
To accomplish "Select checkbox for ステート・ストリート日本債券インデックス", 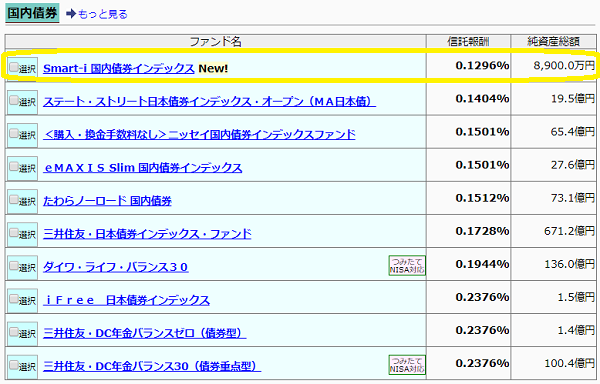I will [14, 101].
